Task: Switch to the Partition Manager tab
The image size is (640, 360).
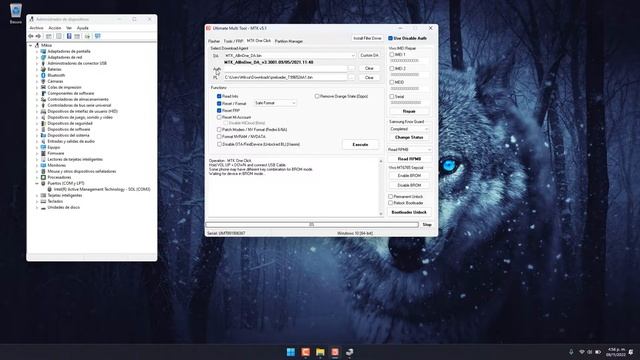Action: 289,41
